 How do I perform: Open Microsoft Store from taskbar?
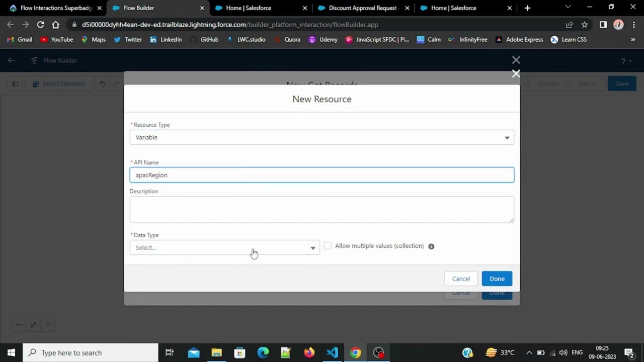point(240,352)
